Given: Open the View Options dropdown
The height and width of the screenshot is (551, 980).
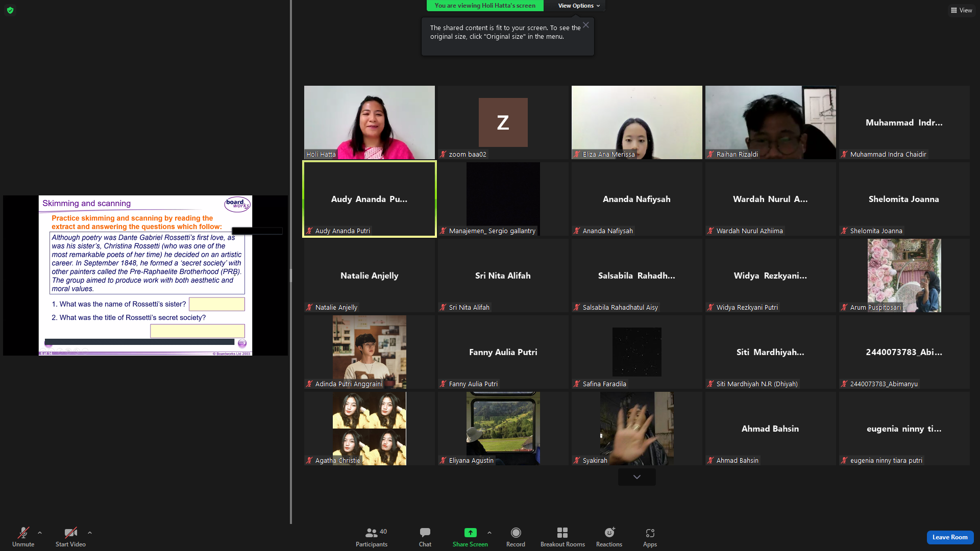Looking at the screenshot, I should (x=579, y=6).
